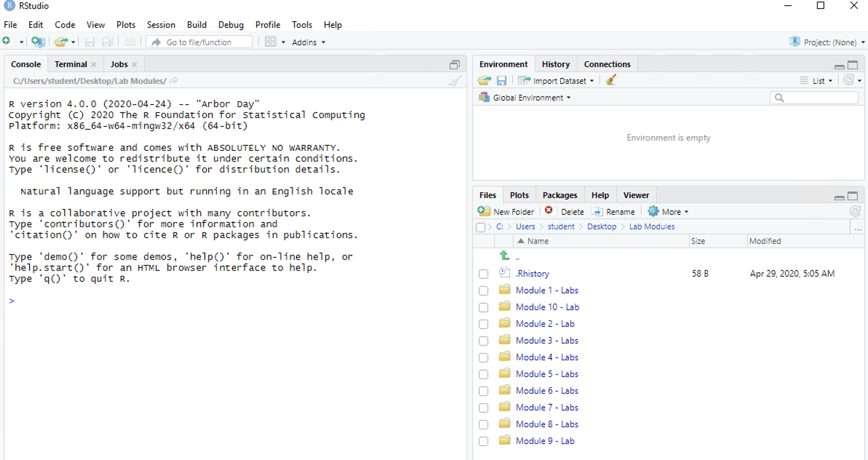Open the More gear dropdown
Screen dimensions: 868x460
point(668,212)
